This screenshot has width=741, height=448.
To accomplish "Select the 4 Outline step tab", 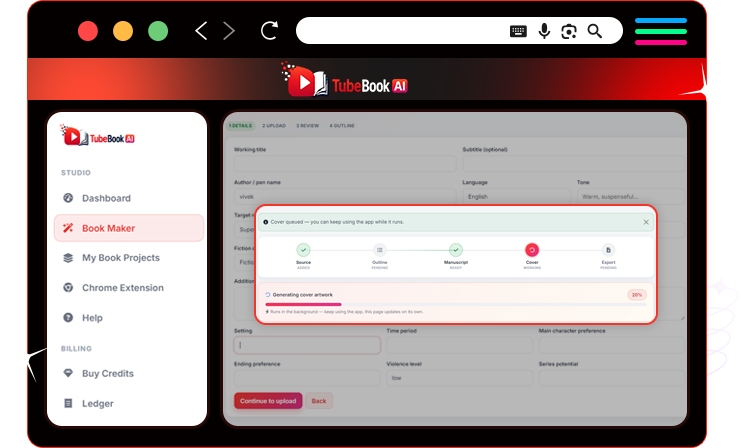I will click(342, 126).
